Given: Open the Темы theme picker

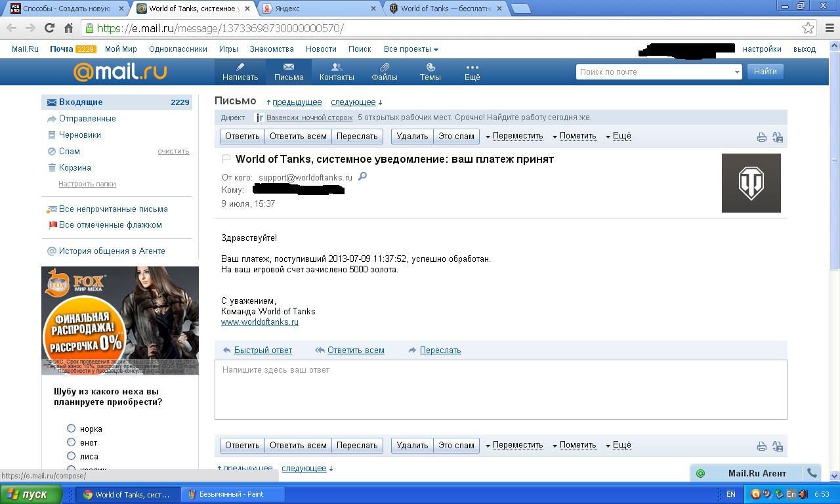Looking at the screenshot, I should tap(430, 72).
